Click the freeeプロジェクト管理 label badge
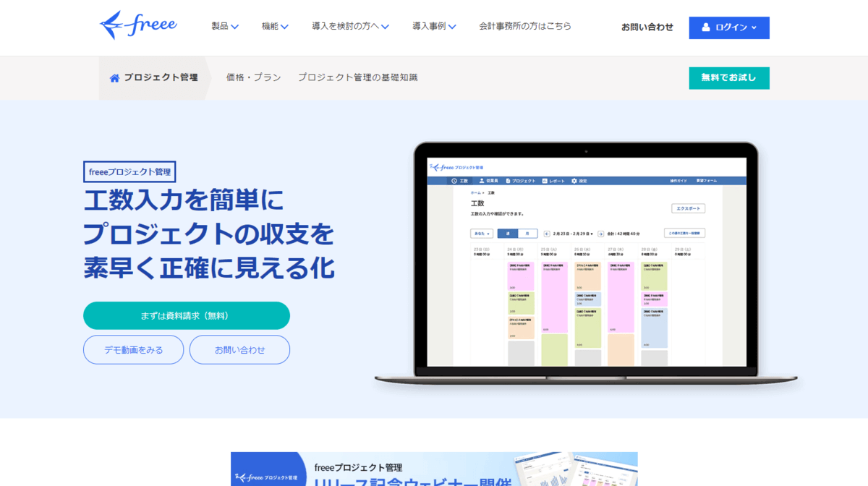868x486 pixels. pyautogui.click(x=129, y=172)
